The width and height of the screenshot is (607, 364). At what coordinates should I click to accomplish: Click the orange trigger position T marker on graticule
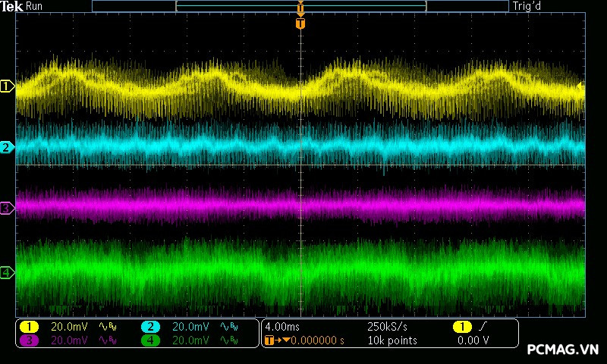[x=300, y=24]
